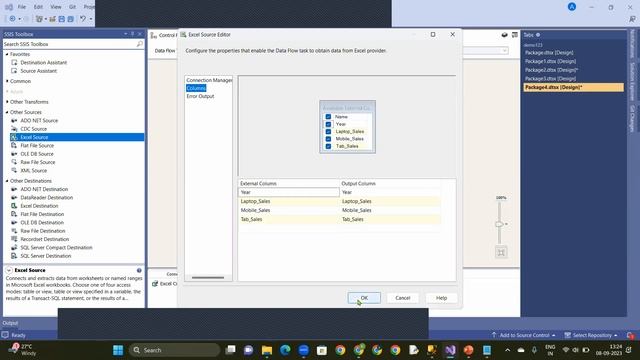The width and height of the screenshot is (640, 360).
Task: Open the File menu
Action: click(22, 7)
